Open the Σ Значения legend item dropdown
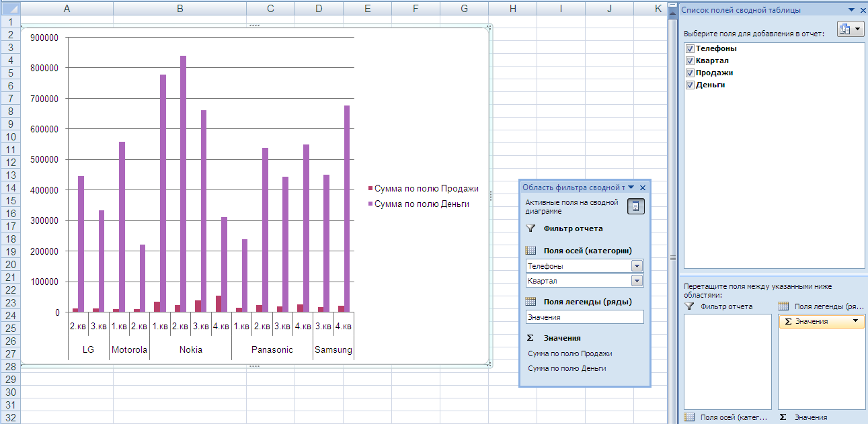Screen dimensions: 868x424 coord(856,322)
